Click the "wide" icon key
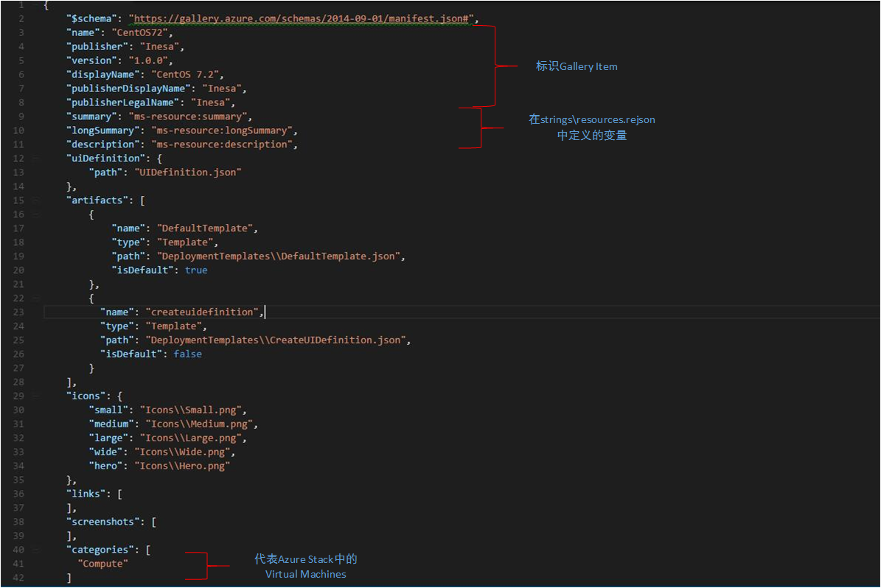881x588 pixels. point(105,452)
